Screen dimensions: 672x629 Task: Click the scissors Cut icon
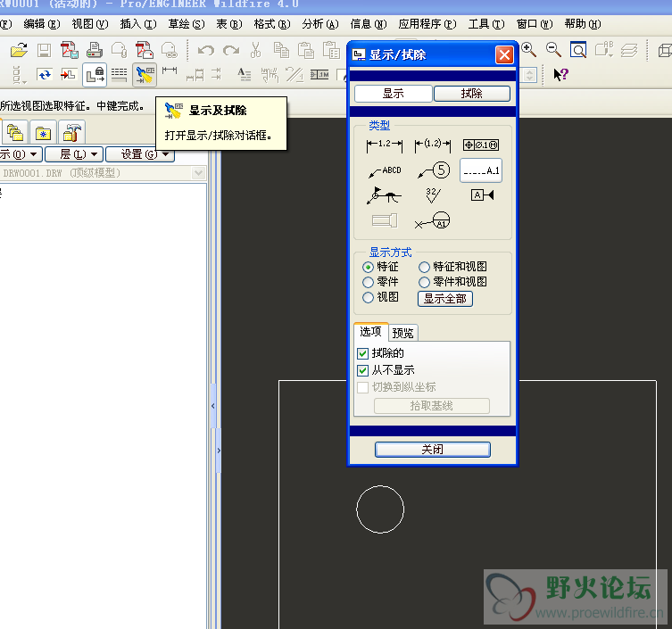[x=256, y=50]
